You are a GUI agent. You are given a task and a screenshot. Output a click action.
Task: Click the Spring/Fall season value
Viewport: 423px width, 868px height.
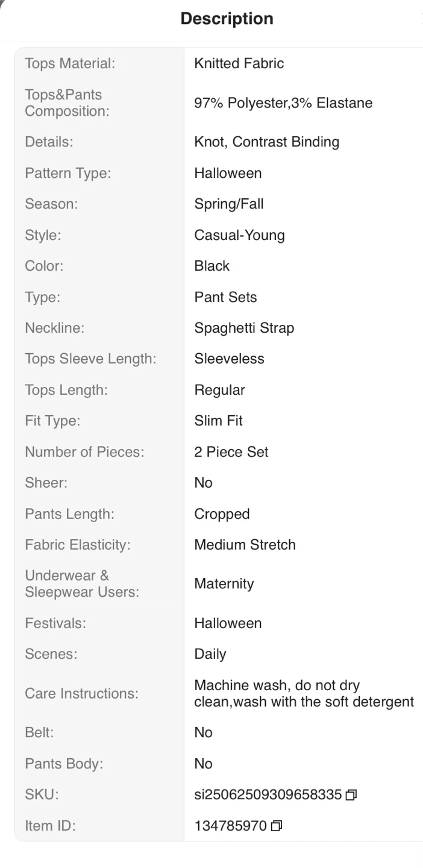click(228, 204)
